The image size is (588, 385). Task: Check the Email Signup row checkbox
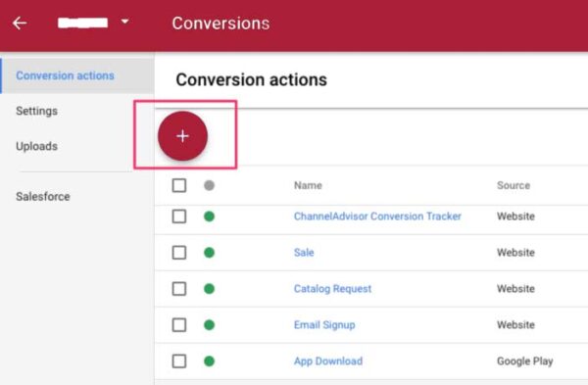pos(179,325)
